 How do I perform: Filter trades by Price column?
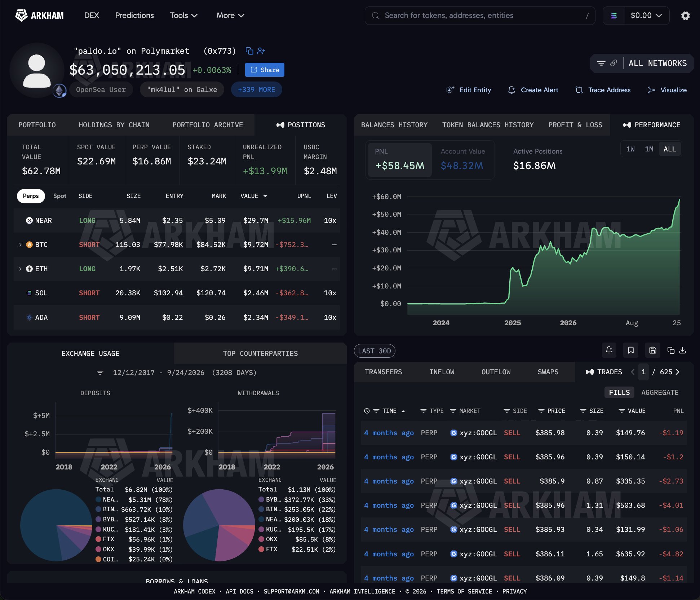(x=541, y=411)
